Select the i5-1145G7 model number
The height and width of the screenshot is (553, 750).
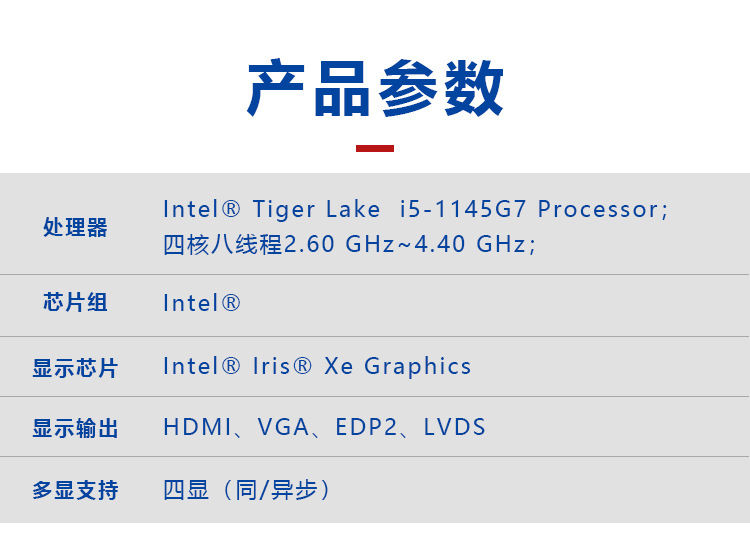coord(462,209)
